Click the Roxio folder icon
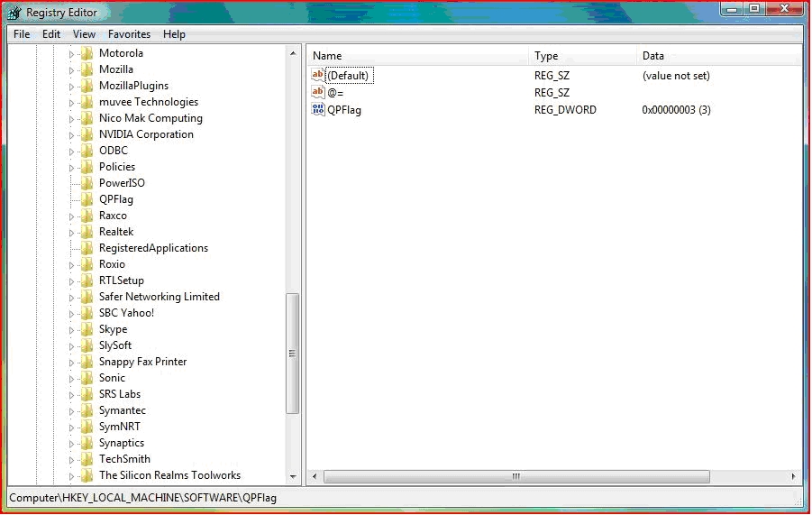This screenshot has width=812, height=515. click(87, 264)
